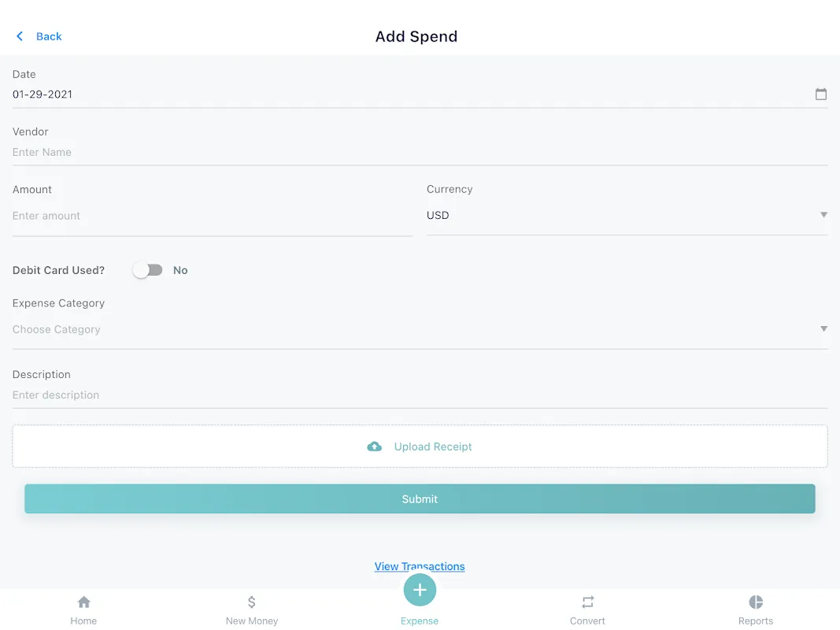Click the USD currency selector field
The width and height of the screenshot is (840, 630).
pos(627,215)
